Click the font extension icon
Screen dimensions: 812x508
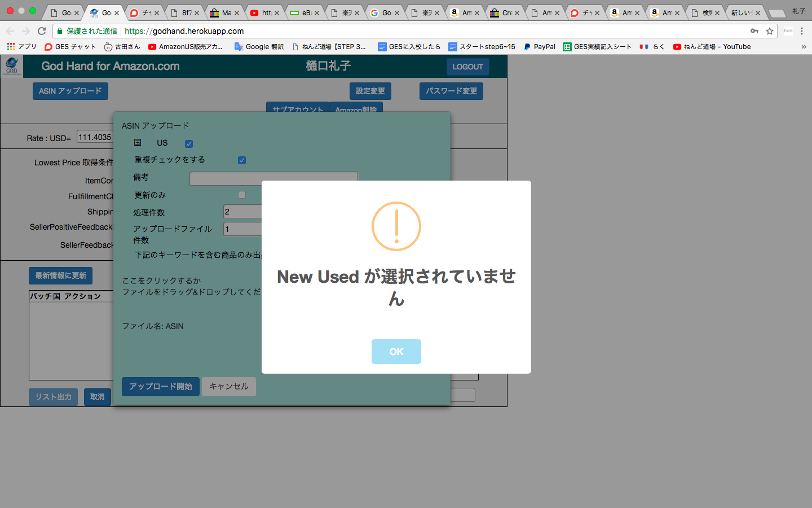(788, 31)
